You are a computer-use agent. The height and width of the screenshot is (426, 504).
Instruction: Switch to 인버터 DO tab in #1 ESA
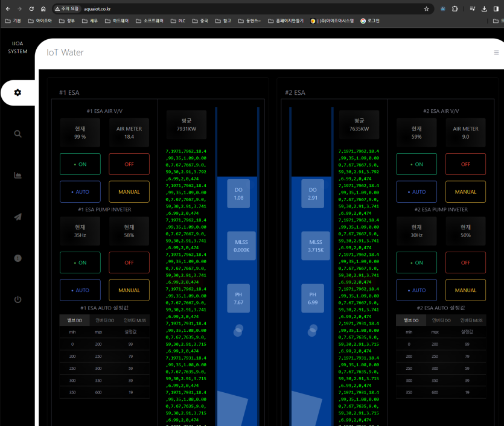click(104, 320)
